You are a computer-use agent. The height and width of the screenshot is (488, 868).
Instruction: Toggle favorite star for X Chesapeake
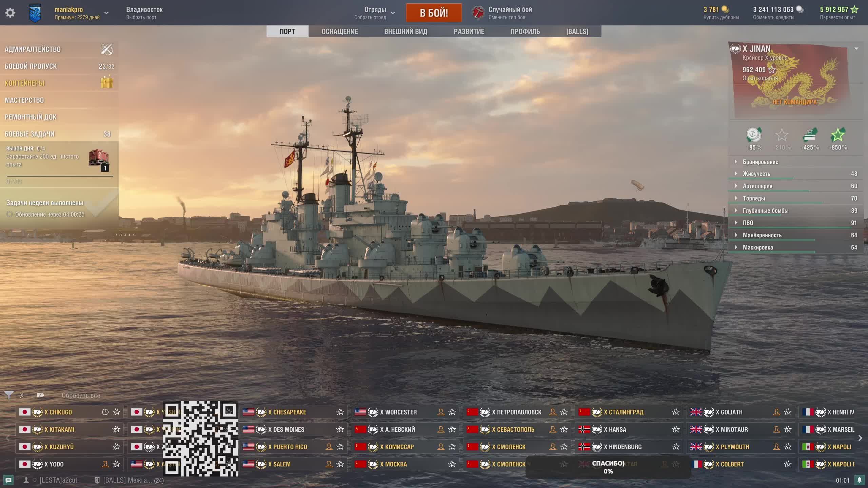pos(340,412)
